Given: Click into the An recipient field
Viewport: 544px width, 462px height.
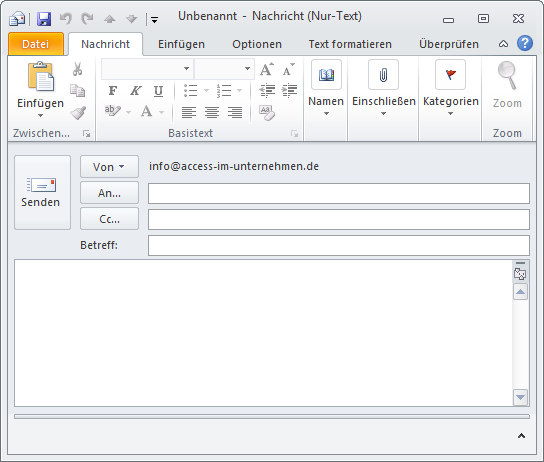Looking at the screenshot, I should (x=339, y=194).
